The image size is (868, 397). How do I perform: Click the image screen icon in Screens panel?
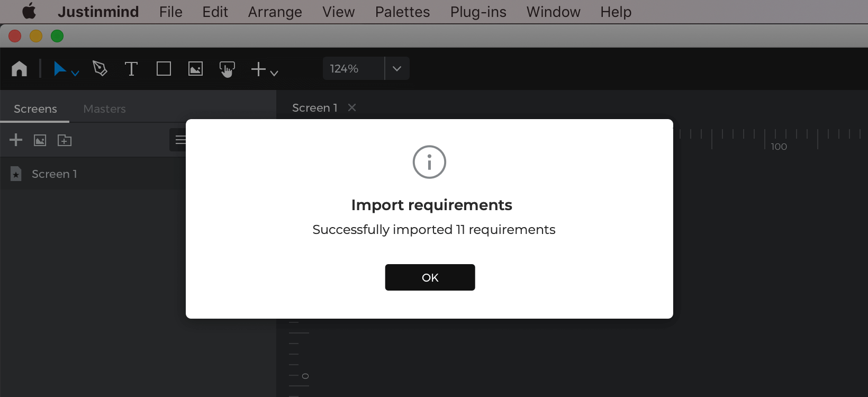point(40,140)
